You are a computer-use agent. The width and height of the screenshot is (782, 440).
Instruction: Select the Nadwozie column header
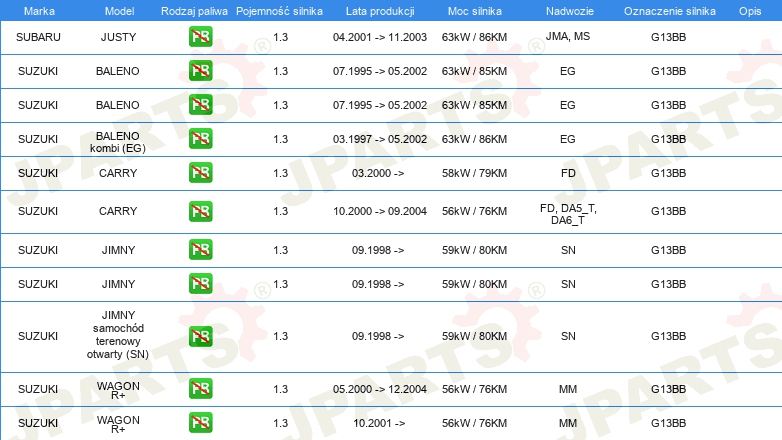point(570,11)
